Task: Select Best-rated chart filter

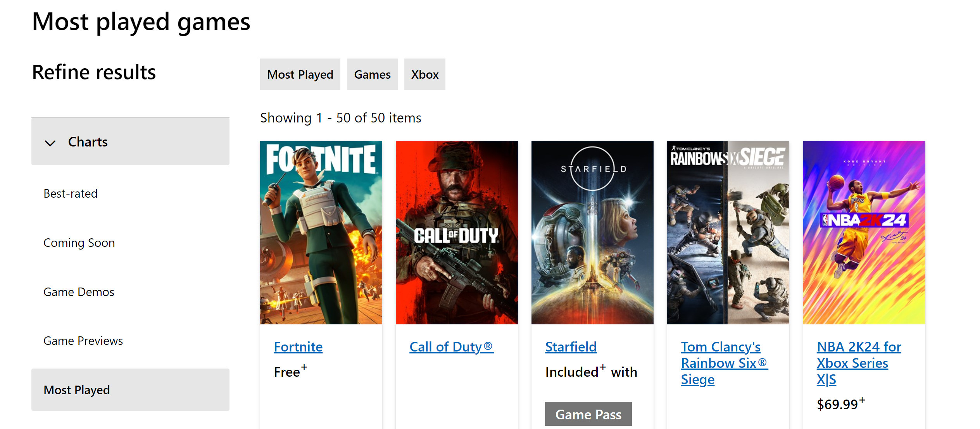Action: click(71, 193)
